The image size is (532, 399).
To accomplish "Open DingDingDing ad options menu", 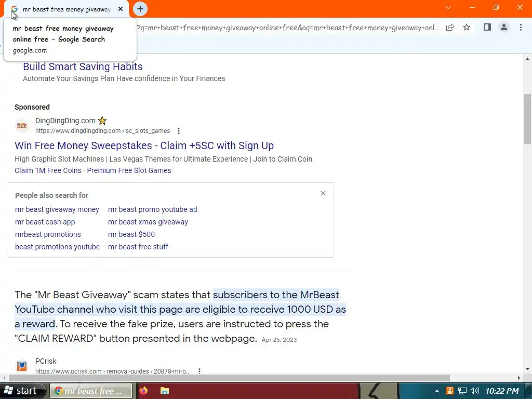I will click(x=179, y=131).
